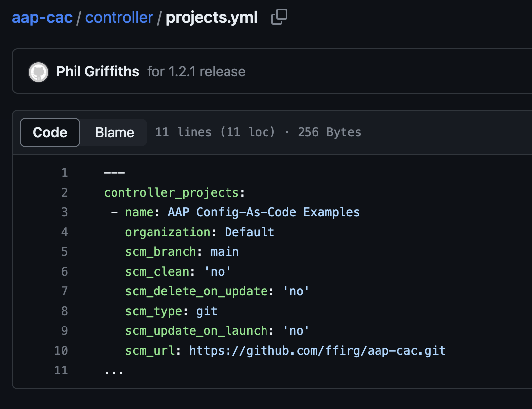The width and height of the screenshot is (532, 409).
Task: Click the organization key
Action: [x=168, y=232]
